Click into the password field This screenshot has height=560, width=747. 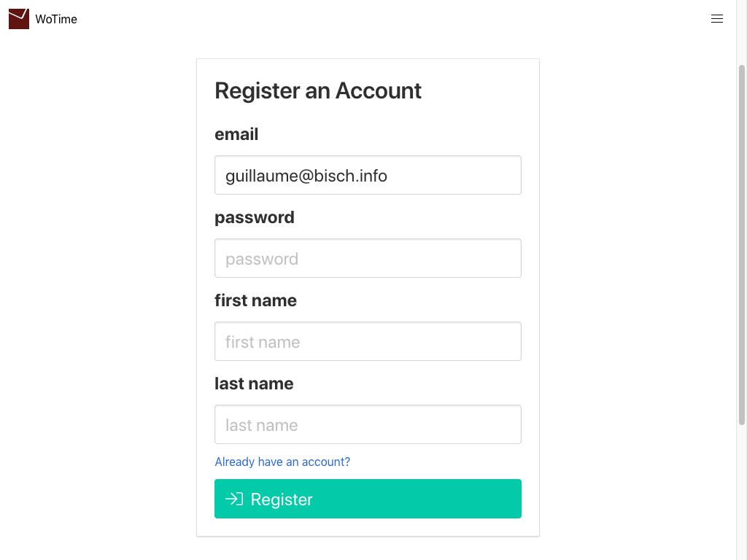pyautogui.click(x=368, y=258)
